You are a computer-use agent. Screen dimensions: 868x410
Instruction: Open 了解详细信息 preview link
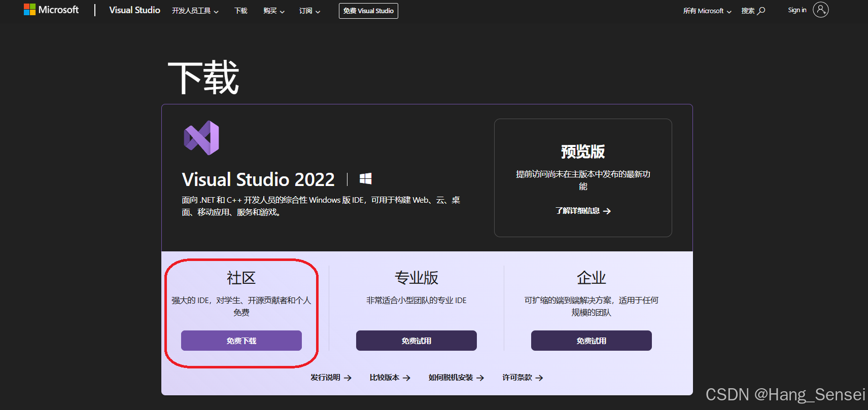tap(583, 211)
